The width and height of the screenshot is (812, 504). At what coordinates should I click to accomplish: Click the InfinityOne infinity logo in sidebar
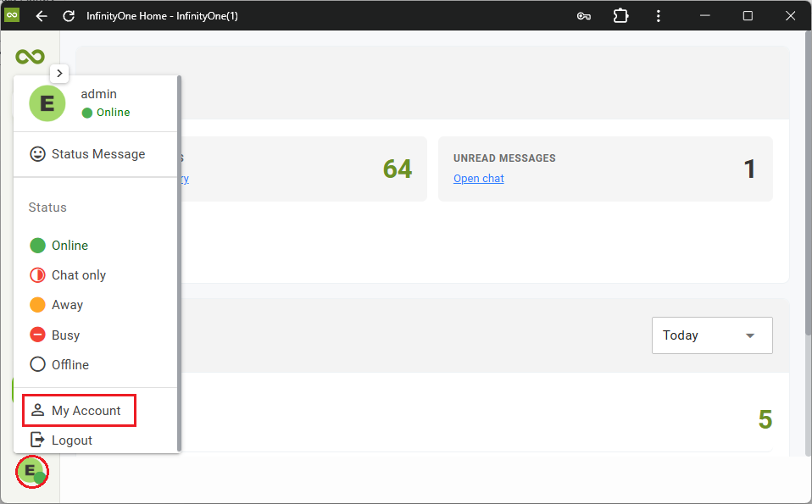pos(30,57)
